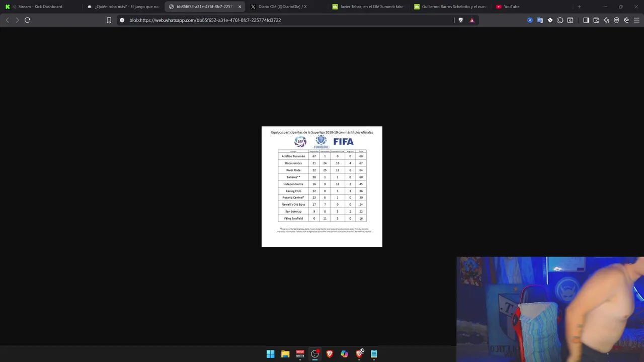
Task: Click the 'Independiente' table row name
Action: [293, 184]
